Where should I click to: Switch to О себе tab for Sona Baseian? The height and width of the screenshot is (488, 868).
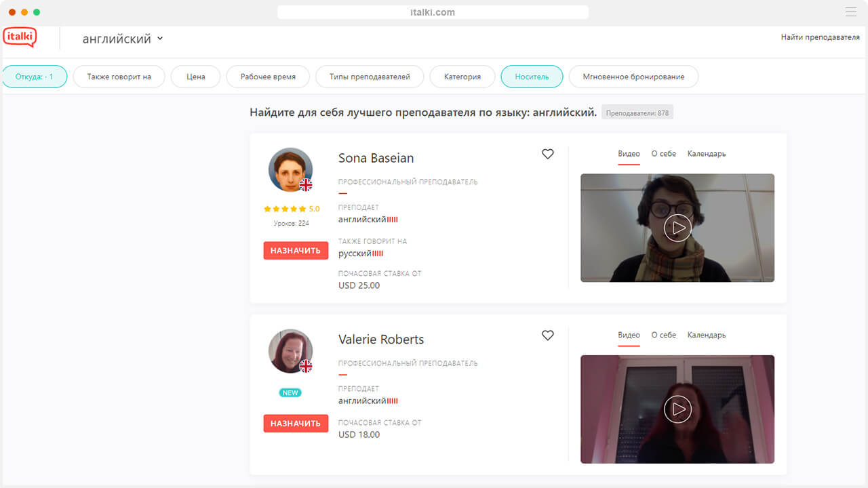point(663,154)
